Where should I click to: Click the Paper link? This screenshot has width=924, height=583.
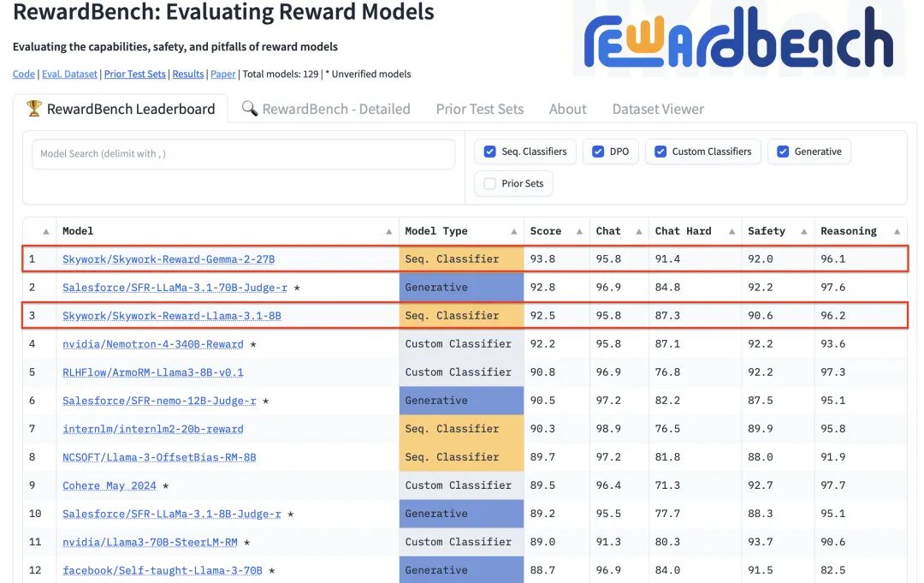tap(222, 74)
